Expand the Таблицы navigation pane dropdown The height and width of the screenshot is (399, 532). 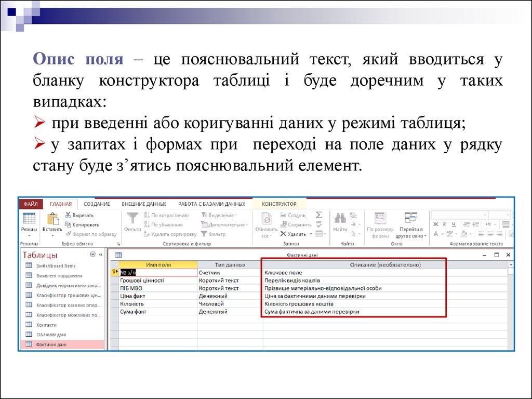pyautogui.click(x=92, y=255)
